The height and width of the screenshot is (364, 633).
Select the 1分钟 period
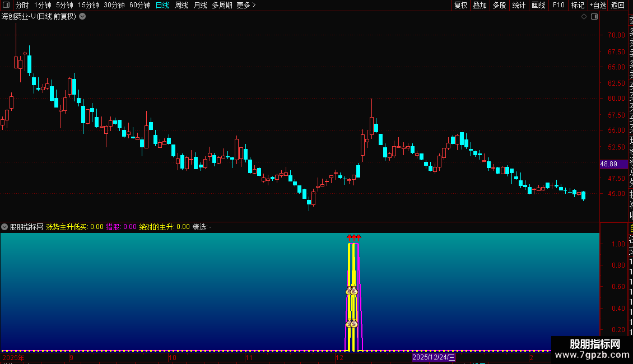pyautogui.click(x=43, y=5)
